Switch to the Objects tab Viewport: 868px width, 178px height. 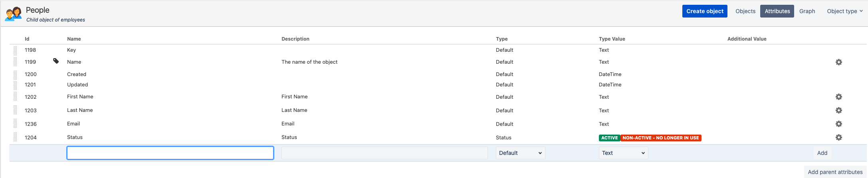[745, 11]
